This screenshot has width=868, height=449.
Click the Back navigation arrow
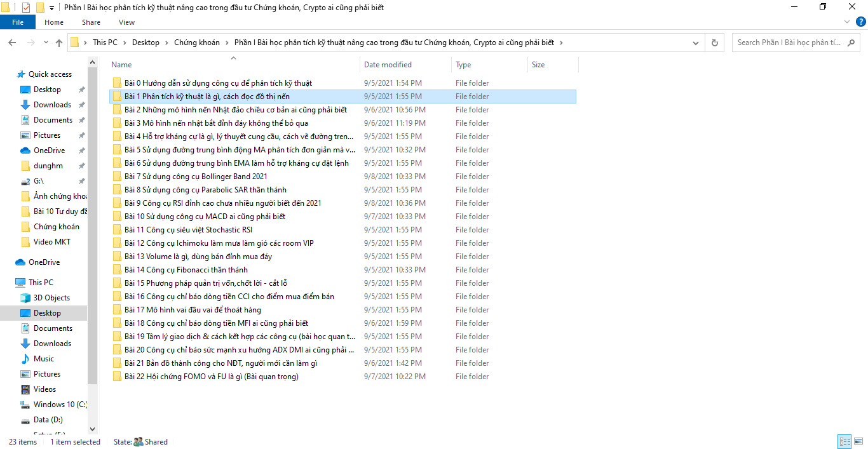point(12,43)
